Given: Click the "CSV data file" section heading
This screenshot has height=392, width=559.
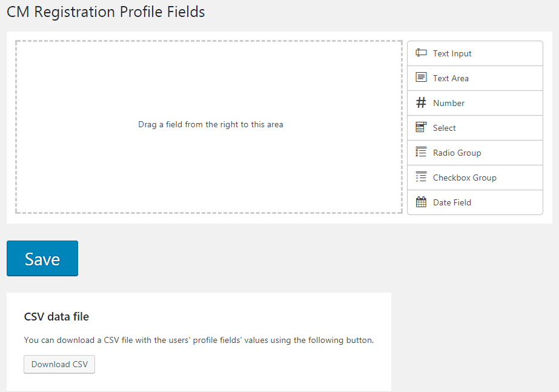Looking at the screenshot, I should tap(56, 316).
